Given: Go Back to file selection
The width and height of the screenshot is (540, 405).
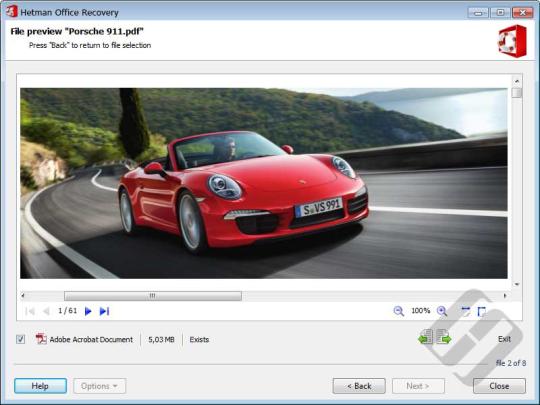Looking at the screenshot, I should [x=359, y=386].
